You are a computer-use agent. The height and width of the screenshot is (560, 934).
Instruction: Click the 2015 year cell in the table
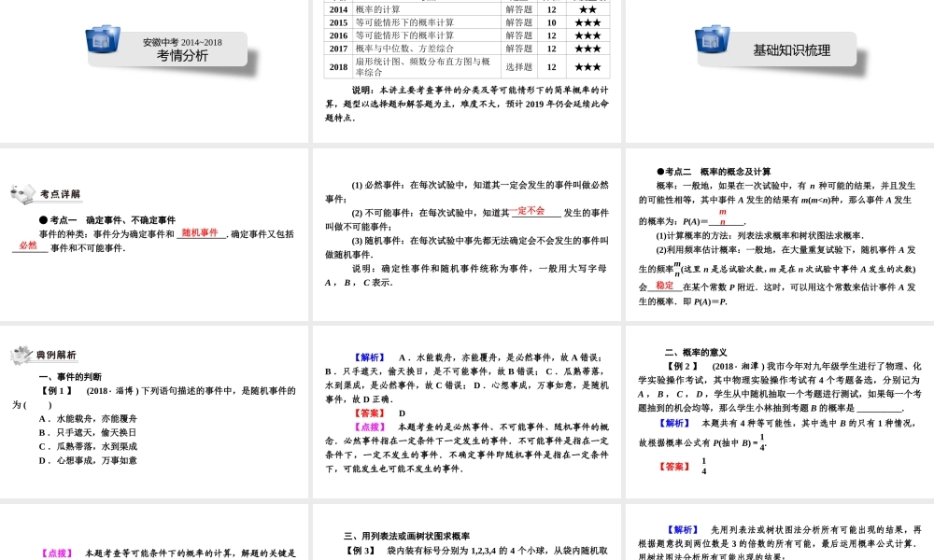tap(338, 22)
